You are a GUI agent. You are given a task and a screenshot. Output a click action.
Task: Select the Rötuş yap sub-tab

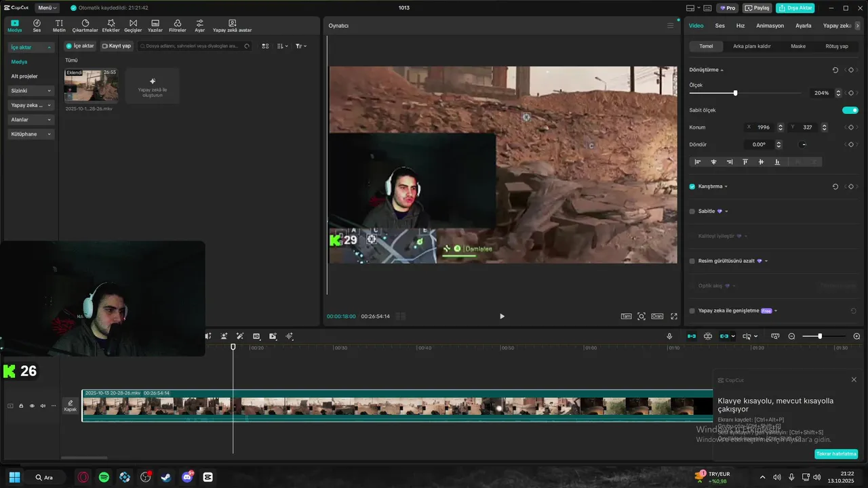(837, 46)
